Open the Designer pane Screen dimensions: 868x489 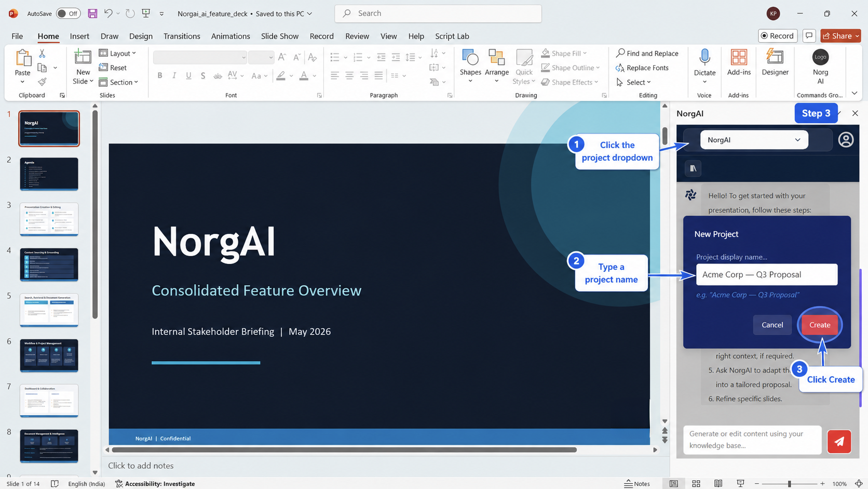coord(775,62)
